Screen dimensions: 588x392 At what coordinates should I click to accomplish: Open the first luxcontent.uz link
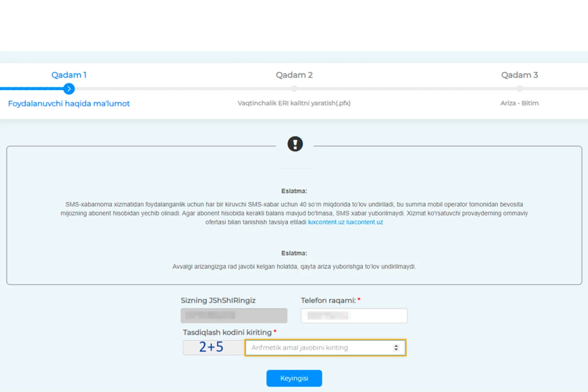326,222
